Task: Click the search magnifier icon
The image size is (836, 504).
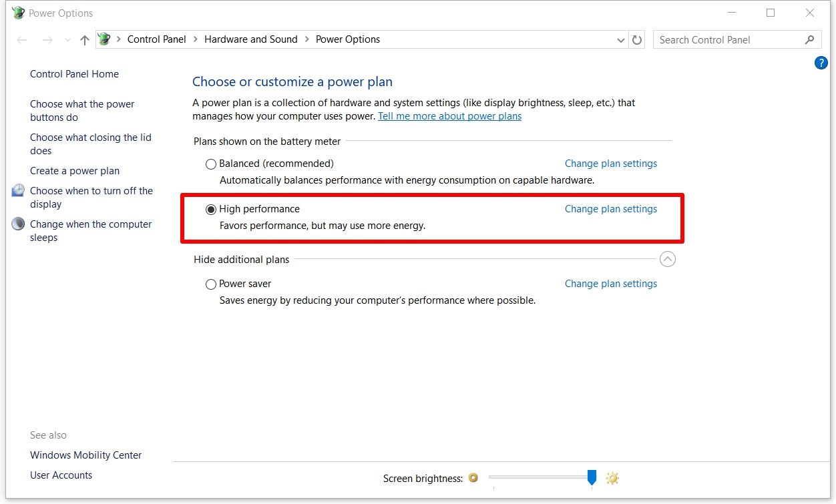Action: click(x=809, y=40)
